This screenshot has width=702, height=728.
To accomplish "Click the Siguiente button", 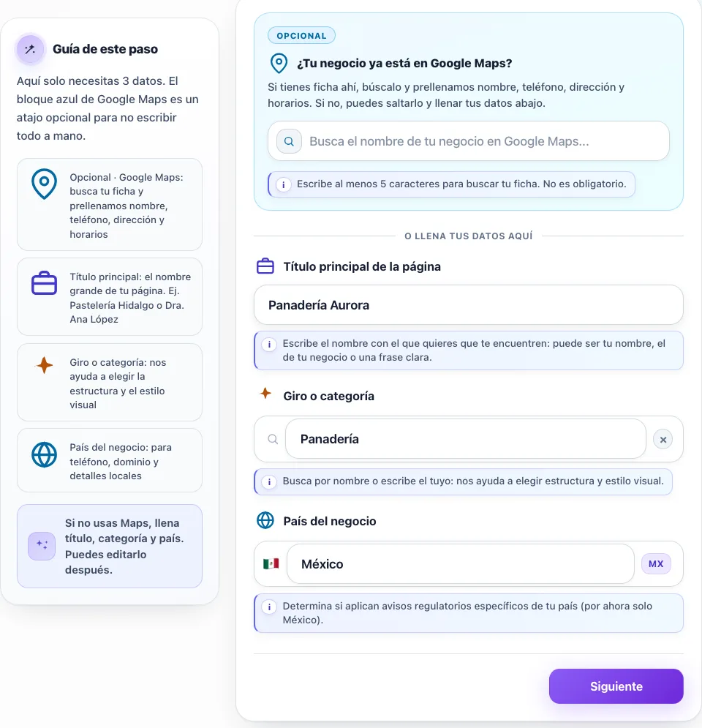I will [616, 686].
